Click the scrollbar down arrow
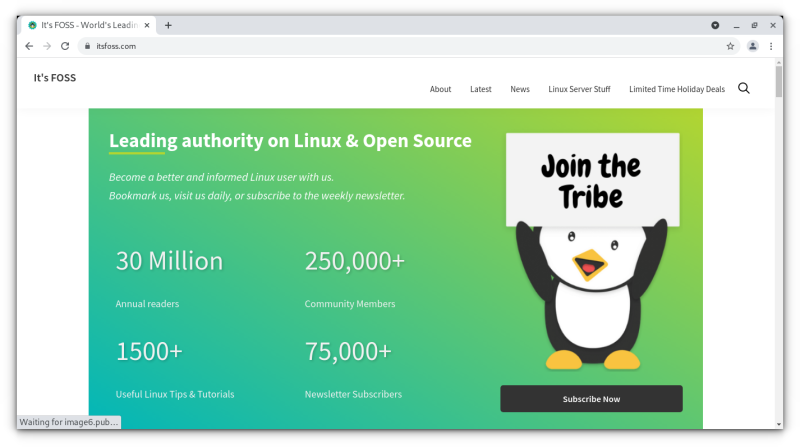Viewport: 800px width, 447px height. point(779,424)
